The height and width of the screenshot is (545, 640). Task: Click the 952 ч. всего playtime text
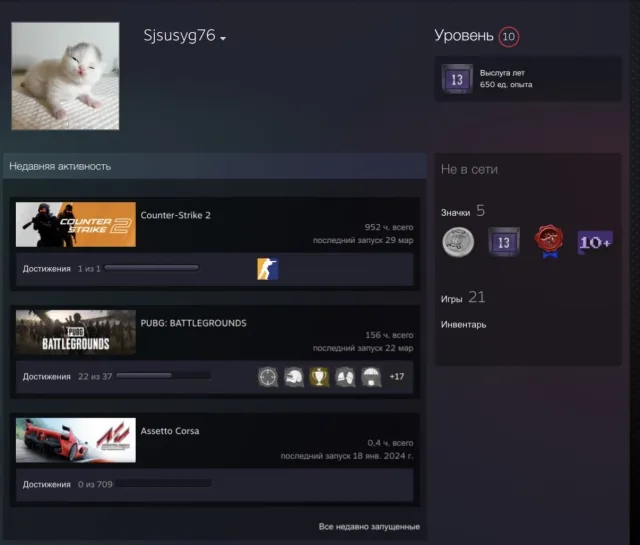click(x=389, y=227)
